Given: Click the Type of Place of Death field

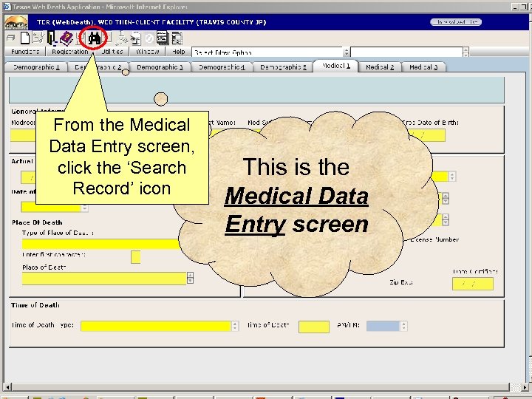Looking at the screenshot, I should click(101, 245).
